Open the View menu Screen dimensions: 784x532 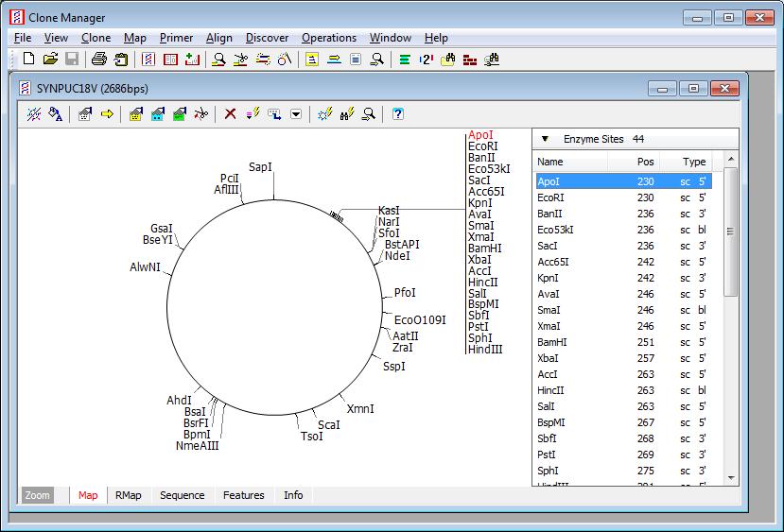coord(56,38)
